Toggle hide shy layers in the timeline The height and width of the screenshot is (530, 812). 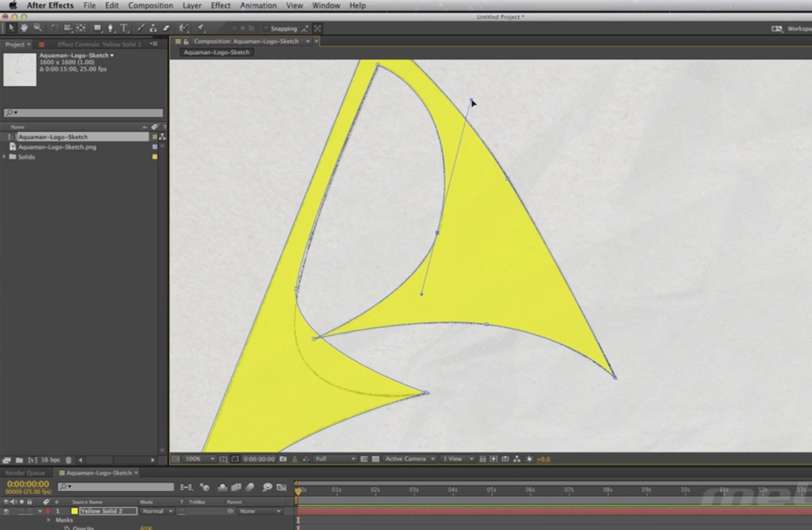coord(222,487)
